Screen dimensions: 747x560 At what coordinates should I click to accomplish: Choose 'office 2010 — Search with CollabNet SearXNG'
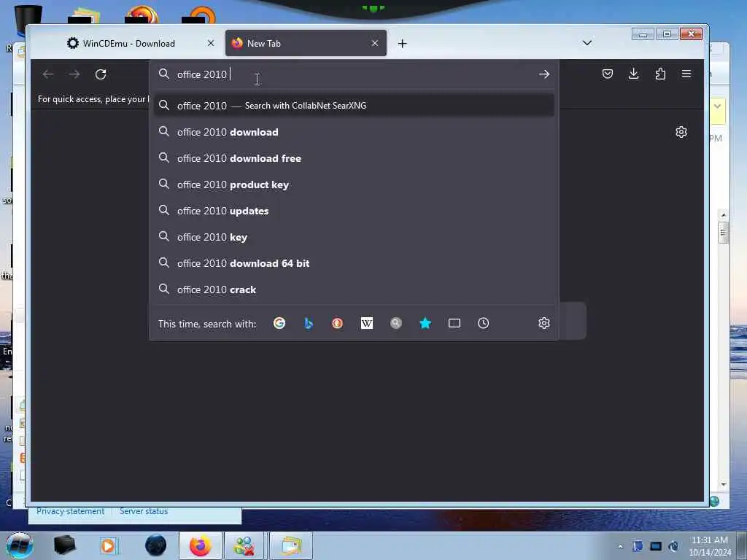point(354,105)
